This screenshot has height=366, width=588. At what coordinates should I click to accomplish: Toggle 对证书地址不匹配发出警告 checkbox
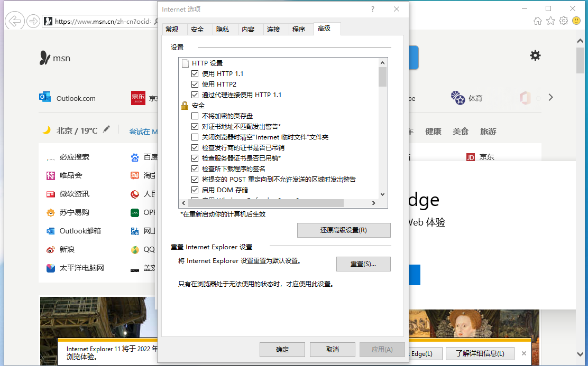coord(195,127)
